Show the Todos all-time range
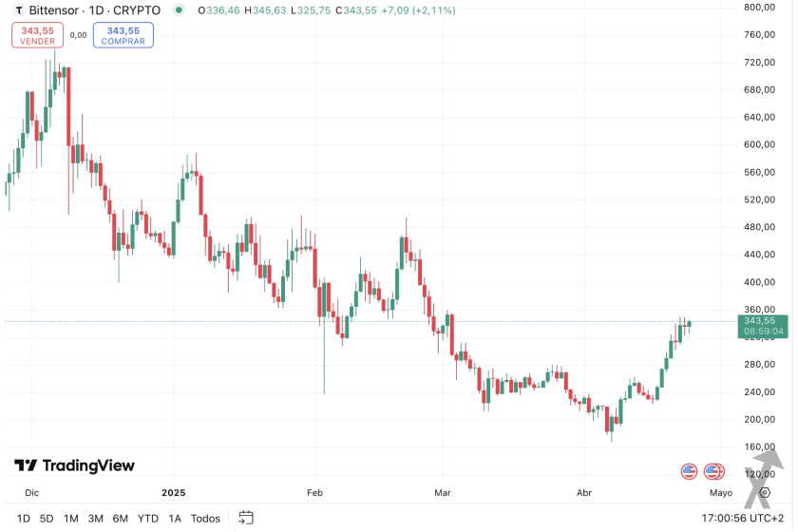Screen dimensions: 798x532 coord(206,519)
